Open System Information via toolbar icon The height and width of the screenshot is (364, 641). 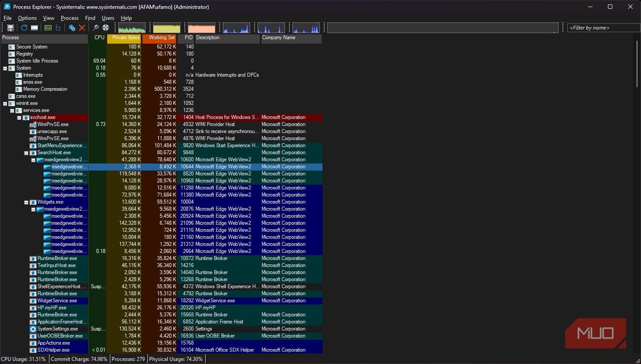click(48, 28)
